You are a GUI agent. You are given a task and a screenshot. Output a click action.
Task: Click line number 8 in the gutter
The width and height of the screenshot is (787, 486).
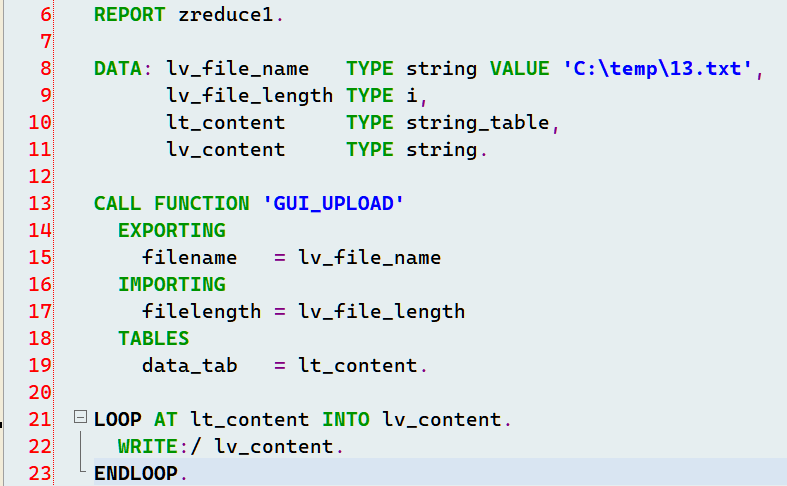[46, 68]
